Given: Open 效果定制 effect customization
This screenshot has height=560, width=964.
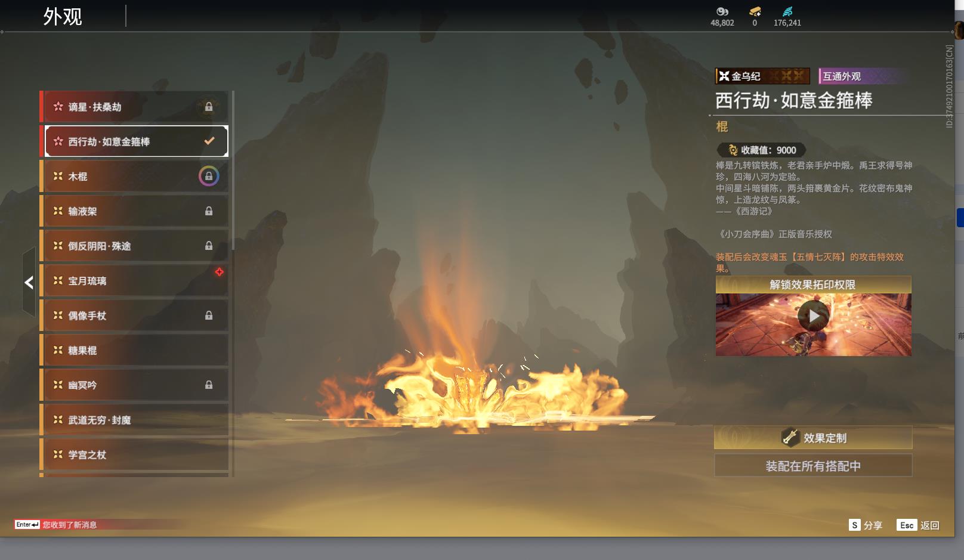Looking at the screenshot, I should [813, 438].
